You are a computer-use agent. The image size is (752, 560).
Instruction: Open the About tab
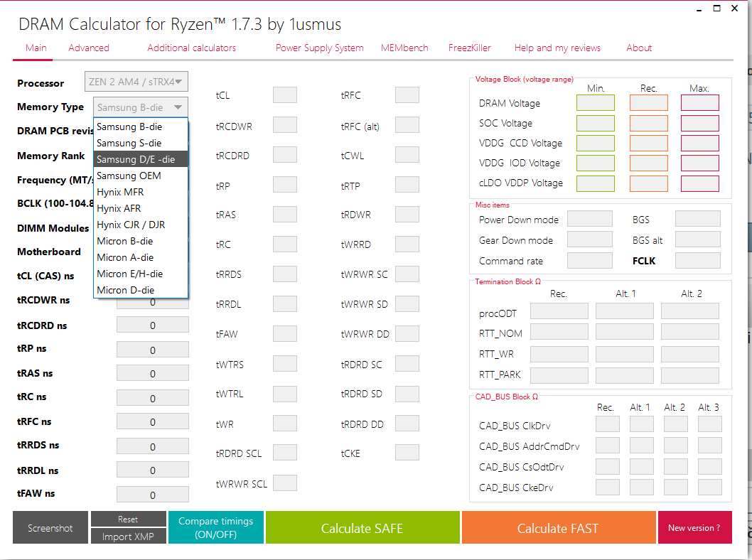(x=639, y=48)
